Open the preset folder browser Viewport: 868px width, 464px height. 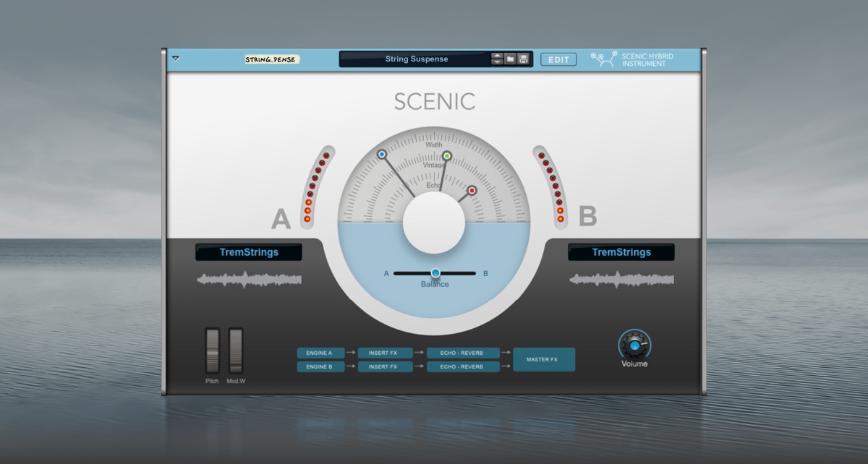(x=510, y=59)
